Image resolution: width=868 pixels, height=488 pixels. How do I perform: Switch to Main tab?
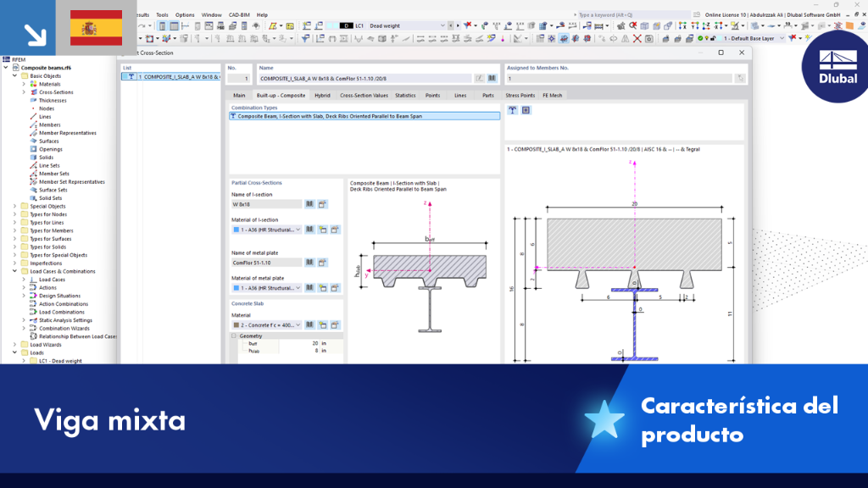[239, 95]
